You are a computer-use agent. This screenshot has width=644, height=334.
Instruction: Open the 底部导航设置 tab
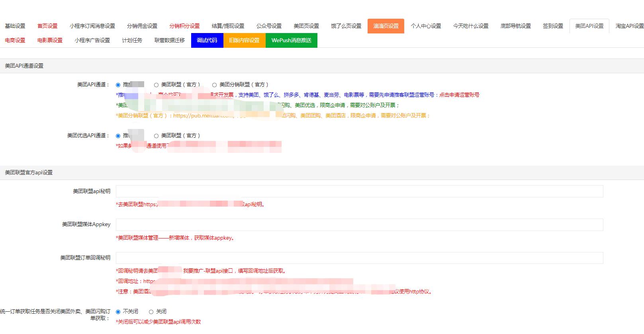(516, 26)
